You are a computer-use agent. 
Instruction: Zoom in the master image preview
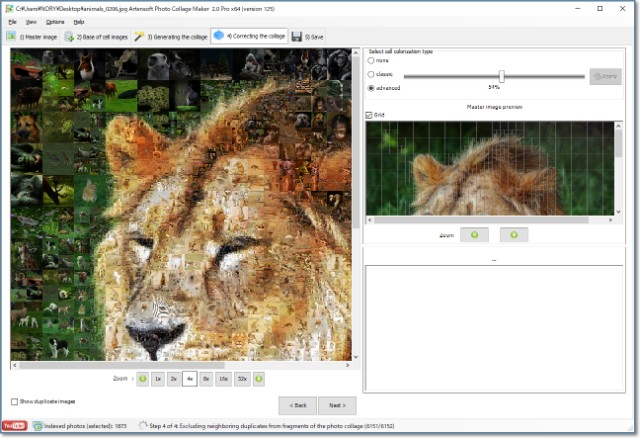tap(514, 235)
